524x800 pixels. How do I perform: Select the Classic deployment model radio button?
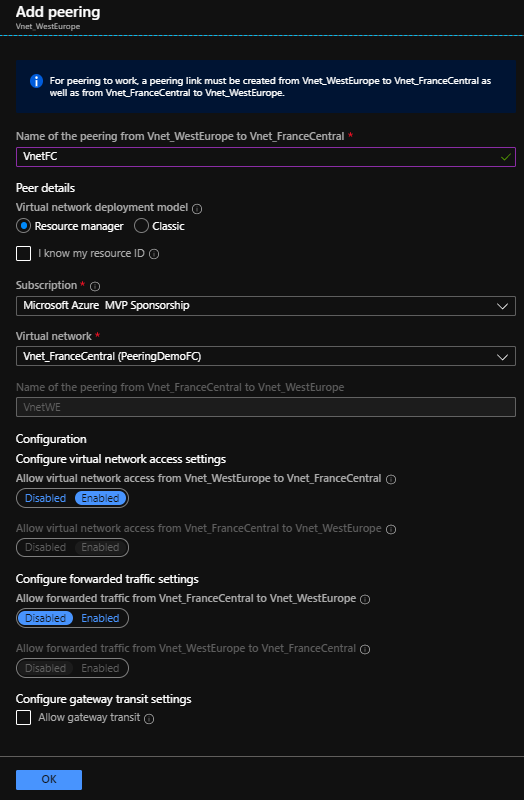[141, 226]
